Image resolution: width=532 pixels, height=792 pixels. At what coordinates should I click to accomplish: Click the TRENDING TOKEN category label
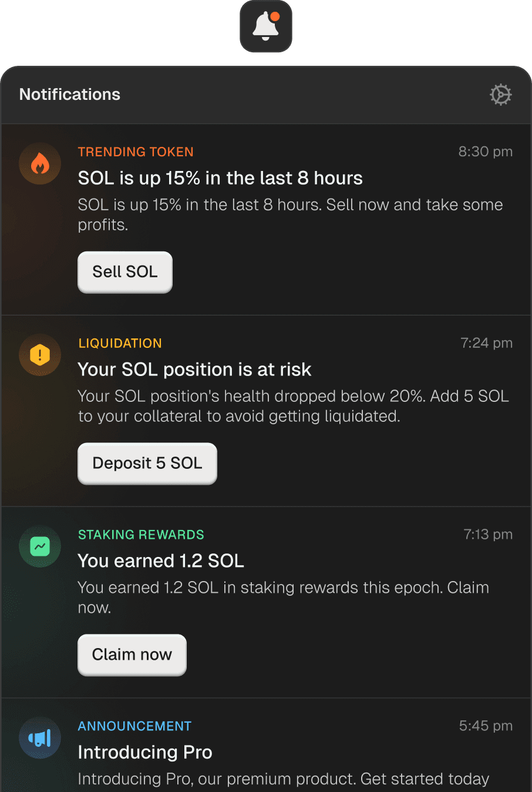coord(136,152)
